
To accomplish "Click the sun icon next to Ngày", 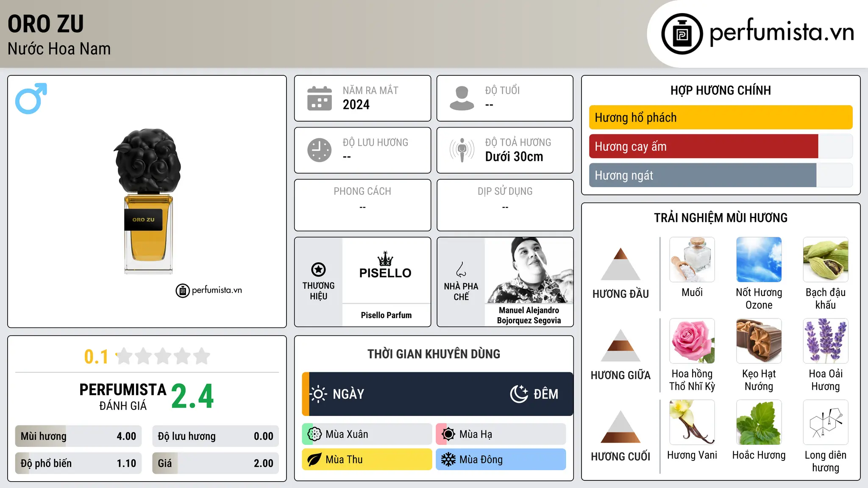I will click(318, 394).
